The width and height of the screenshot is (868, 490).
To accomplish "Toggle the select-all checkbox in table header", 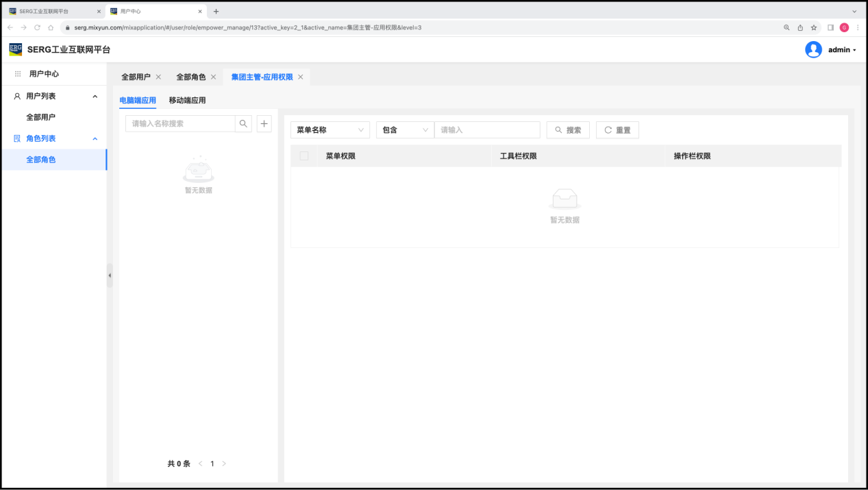I will click(304, 156).
